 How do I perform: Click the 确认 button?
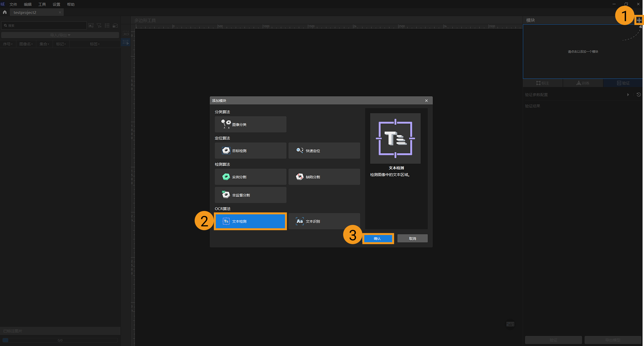pyautogui.click(x=378, y=239)
